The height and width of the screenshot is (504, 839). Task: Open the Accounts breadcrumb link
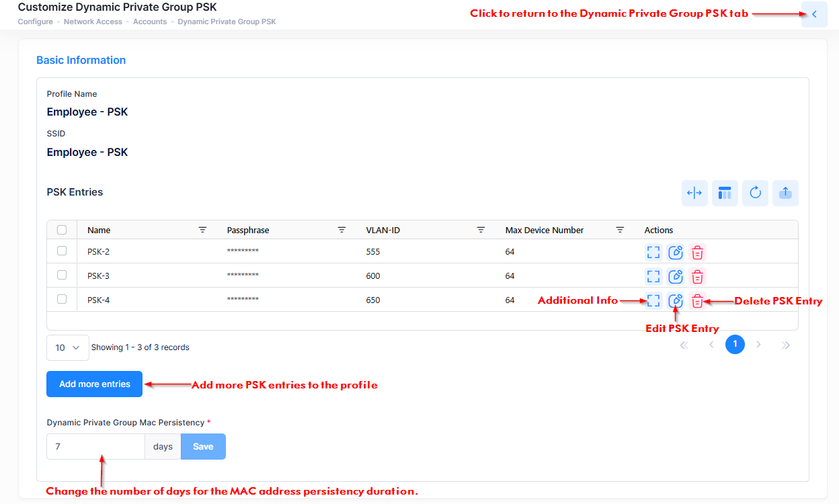pyautogui.click(x=150, y=22)
